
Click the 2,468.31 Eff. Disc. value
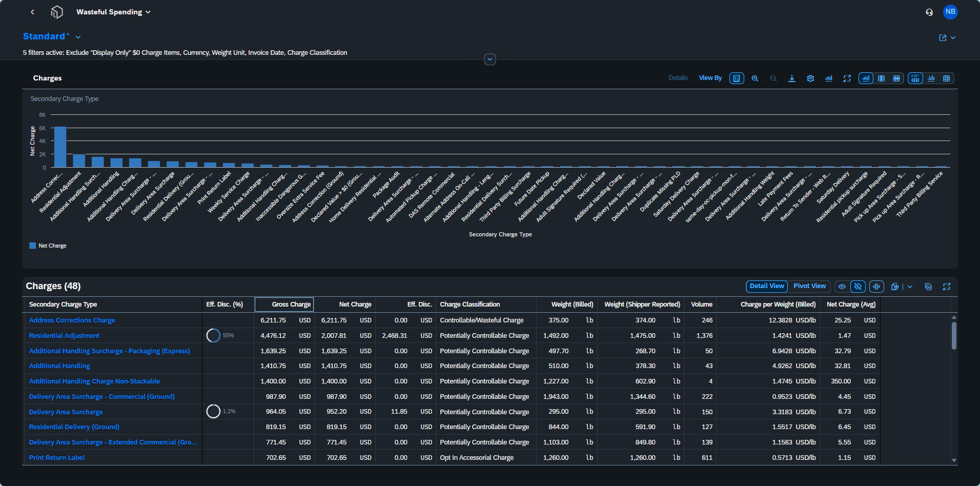point(394,335)
